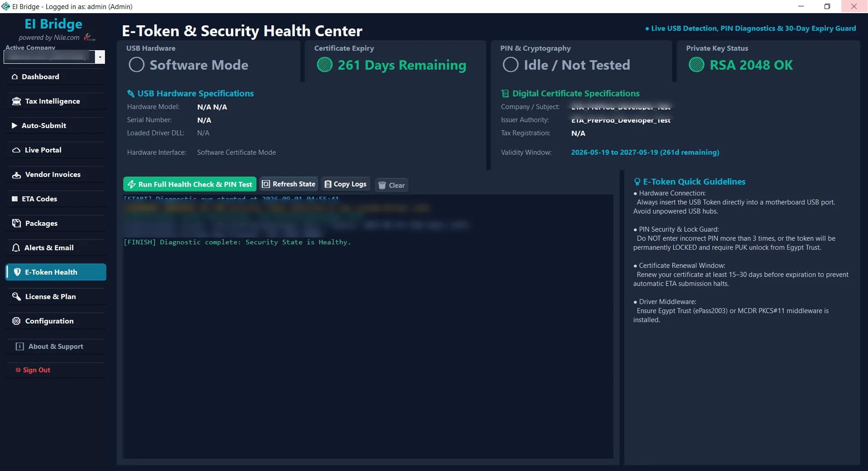Click the 'Certificate Renewal Window' guideline heading
This screenshot has width=868, height=471.
pos(682,266)
